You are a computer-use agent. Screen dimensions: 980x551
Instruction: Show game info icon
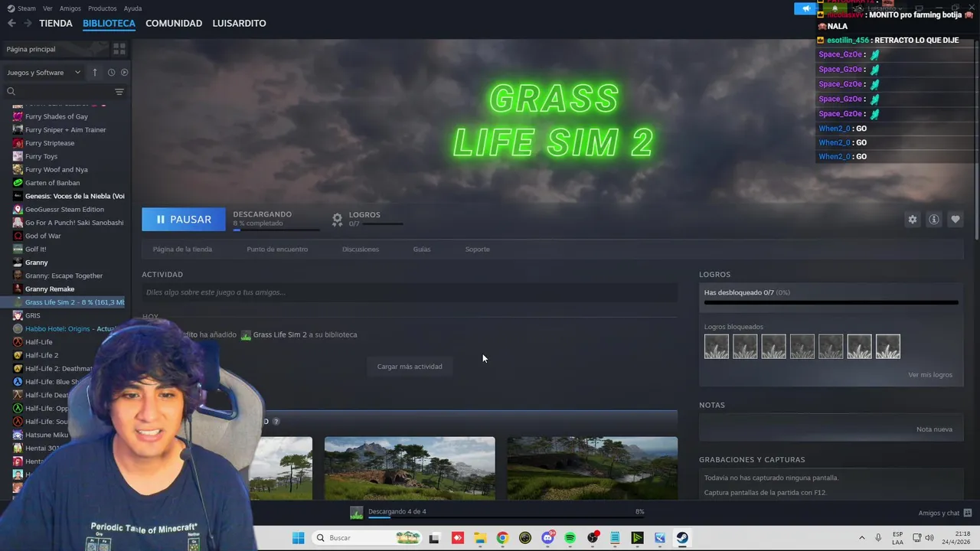934,220
